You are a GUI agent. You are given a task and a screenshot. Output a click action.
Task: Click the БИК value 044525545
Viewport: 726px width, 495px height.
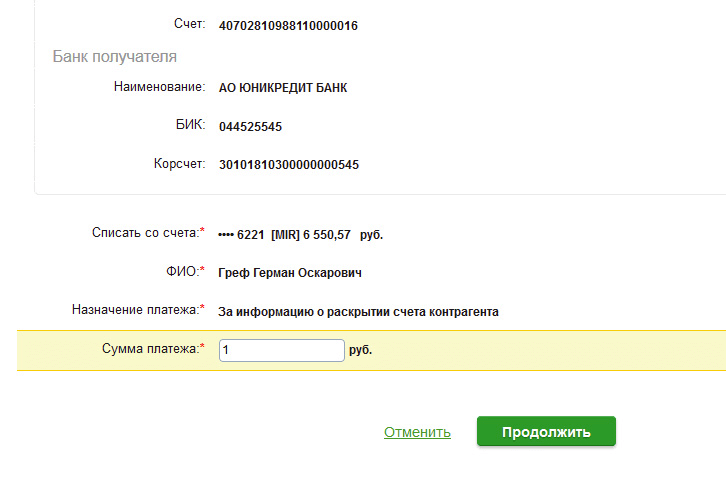tap(250, 127)
